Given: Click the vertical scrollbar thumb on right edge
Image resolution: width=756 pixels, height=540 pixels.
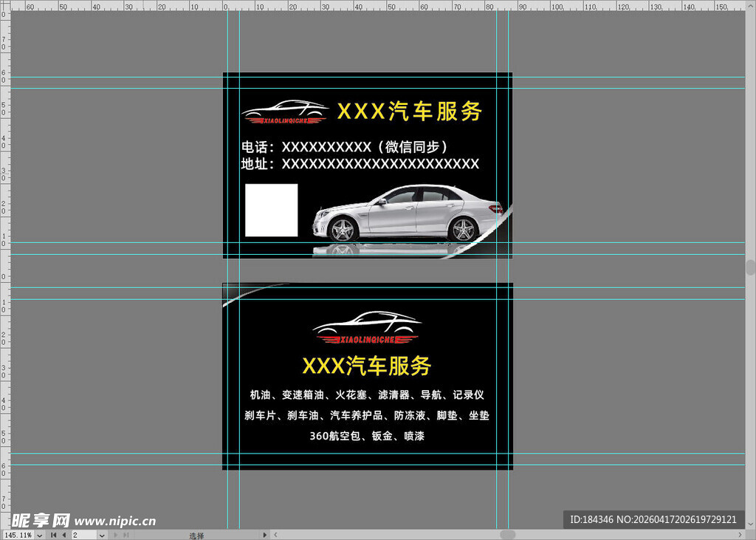Looking at the screenshot, I should point(751,267).
